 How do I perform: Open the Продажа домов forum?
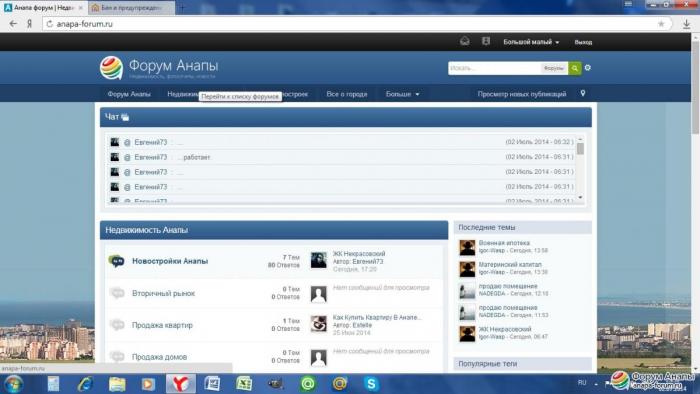click(x=159, y=357)
